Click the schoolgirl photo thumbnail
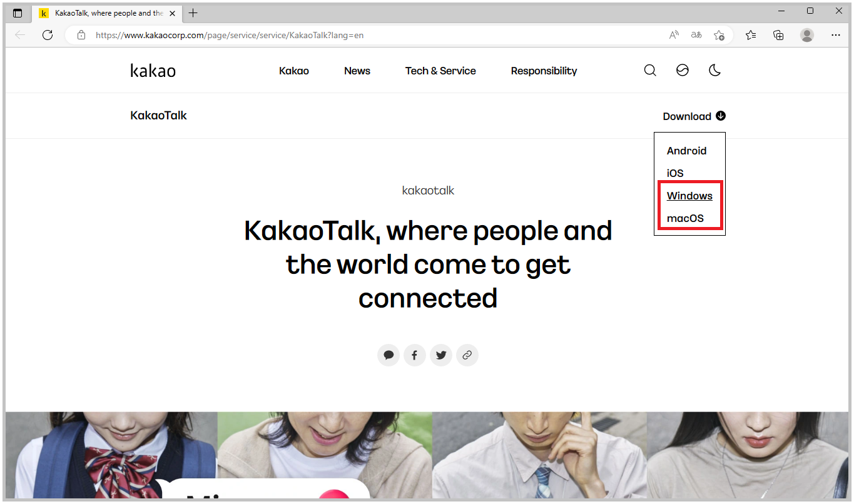The width and height of the screenshot is (854, 504). pyautogui.click(x=111, y=455)
